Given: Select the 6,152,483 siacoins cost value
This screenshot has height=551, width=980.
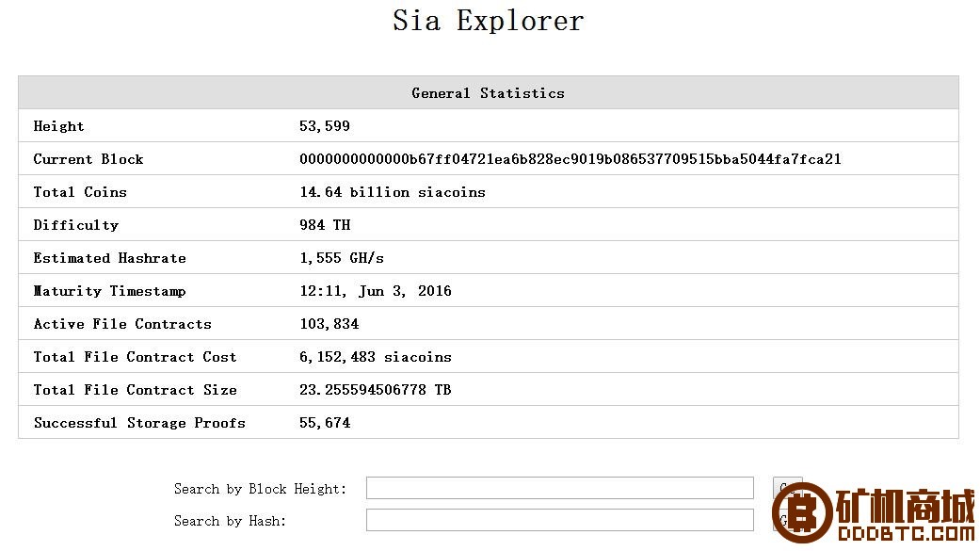Looking at the screenshot, I should click(x=375, y=357).
